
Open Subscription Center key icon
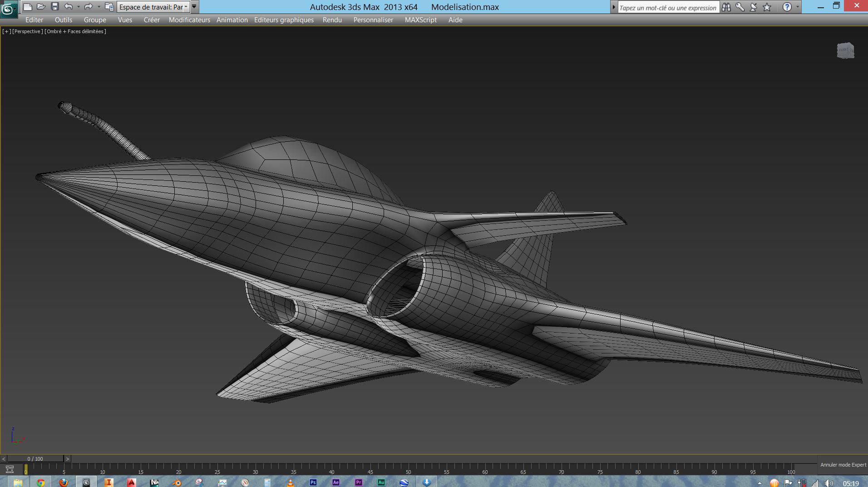(740, 7)
